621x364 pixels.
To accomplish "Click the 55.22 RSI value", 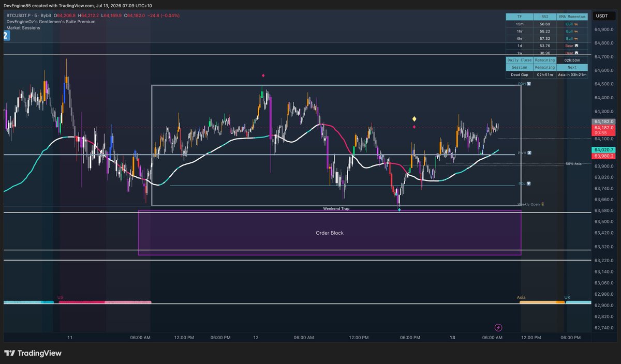I will [x=544, y=31].
